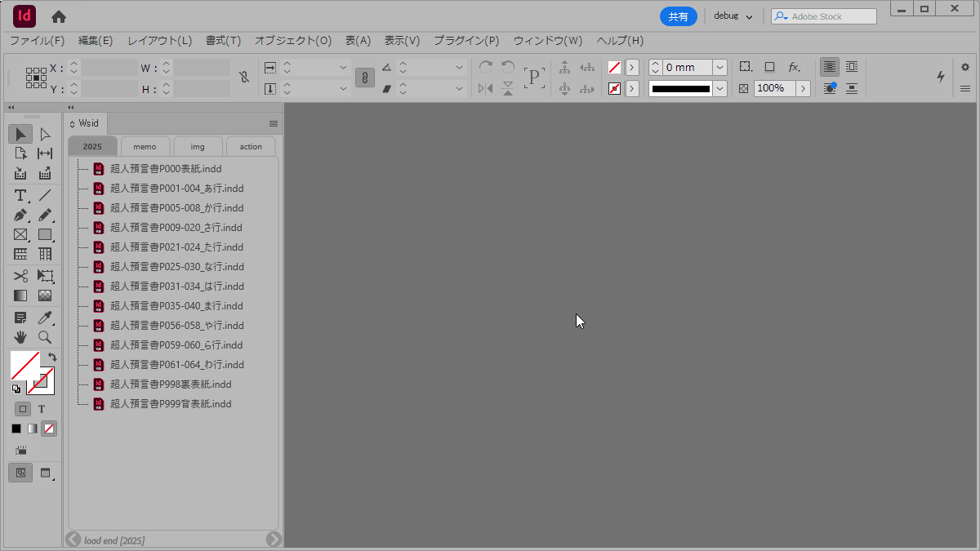Open the オブジェクト(O) menu
The image size is (980, 551).
click(x=292, y=41)
